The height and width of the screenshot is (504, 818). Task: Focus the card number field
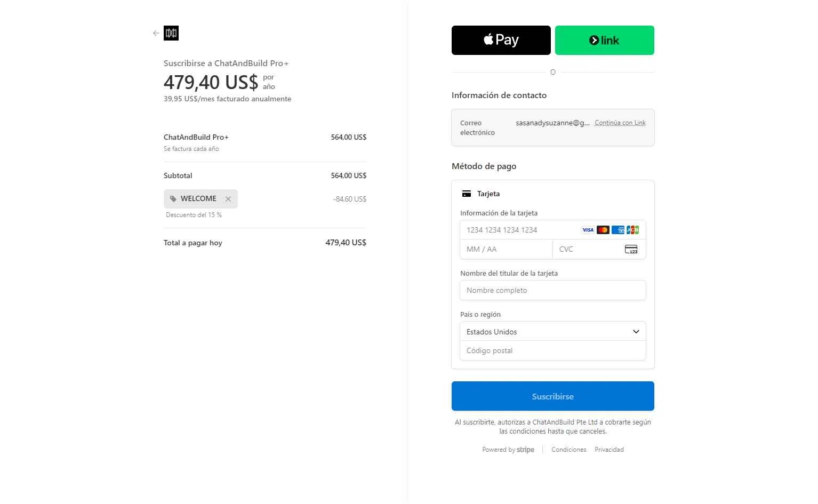[x=553, y=230]
